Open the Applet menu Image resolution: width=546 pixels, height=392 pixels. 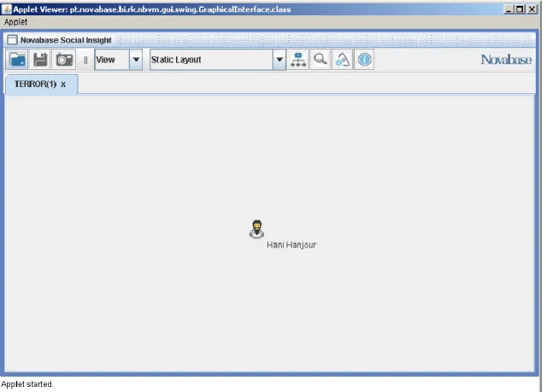pyautogui.click(x=15, y=22)
